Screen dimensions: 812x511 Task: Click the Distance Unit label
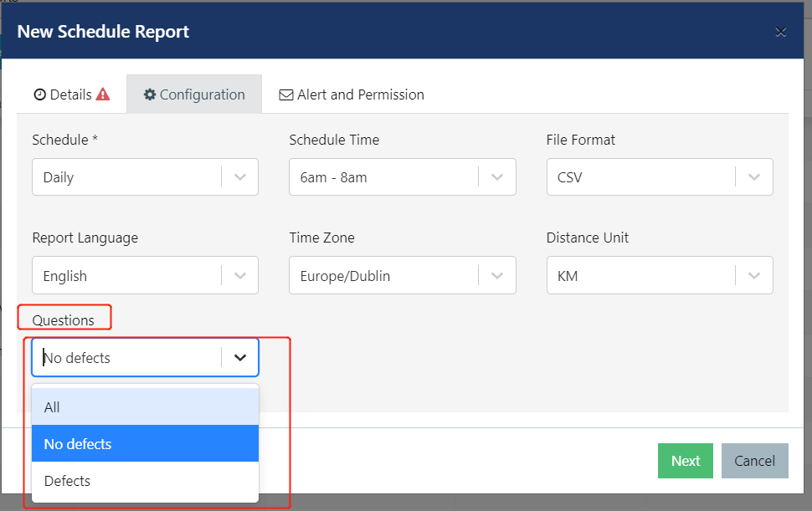coord(588,238)
